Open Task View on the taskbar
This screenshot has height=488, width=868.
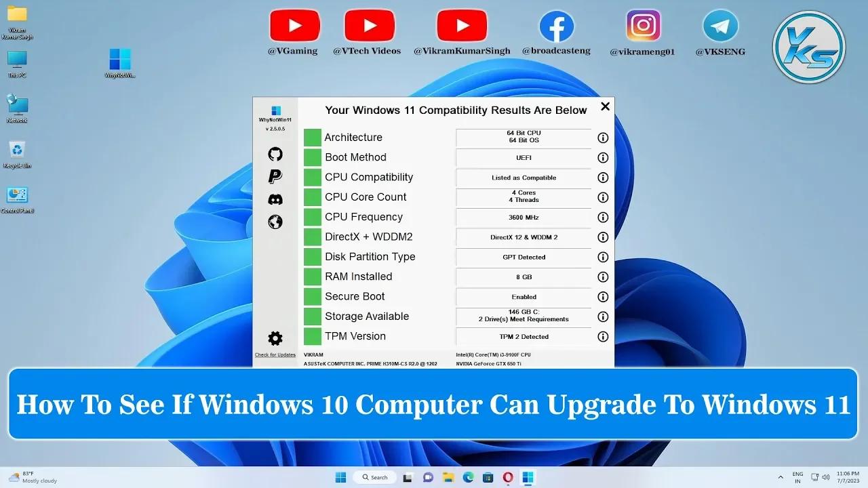pos(408,477)
